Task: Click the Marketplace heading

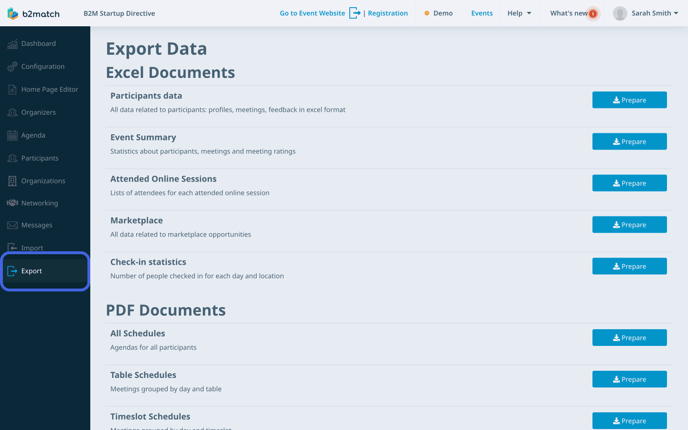Action: point(136,220)
